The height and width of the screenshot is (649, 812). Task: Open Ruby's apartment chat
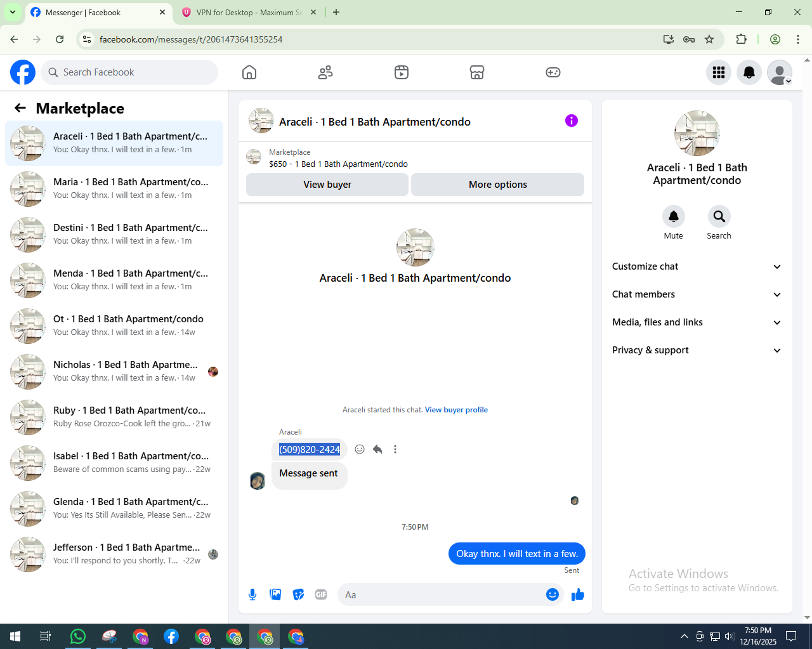click(x=114, y=417)
